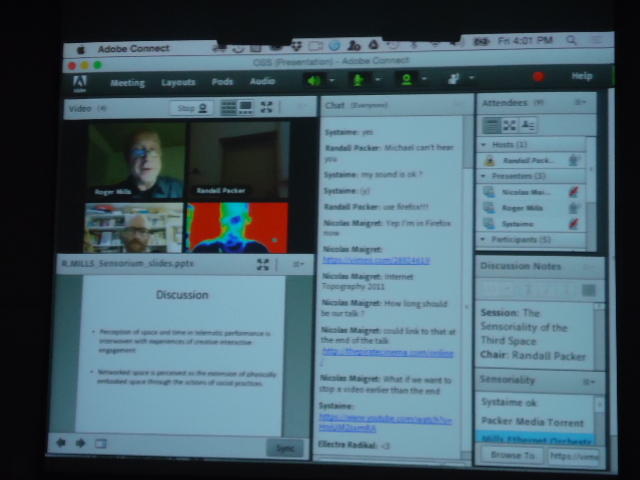The height and width of the screenshot is (480, 640).
Task: Go to the next slide arrow
Action: 80,443
